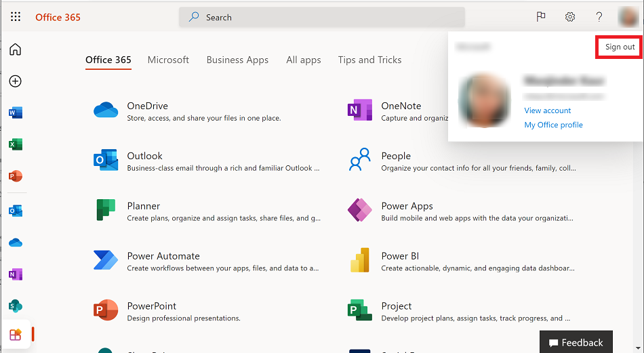Click the Create plus icon in sidebar
644x353 pixels.
pyautogui.click(x=15, y=81)
